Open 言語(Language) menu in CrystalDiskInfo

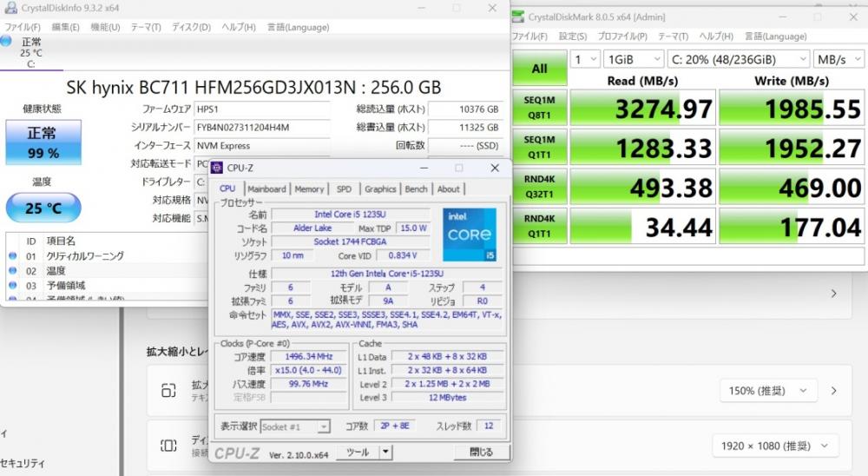click(x=299, y=27)
